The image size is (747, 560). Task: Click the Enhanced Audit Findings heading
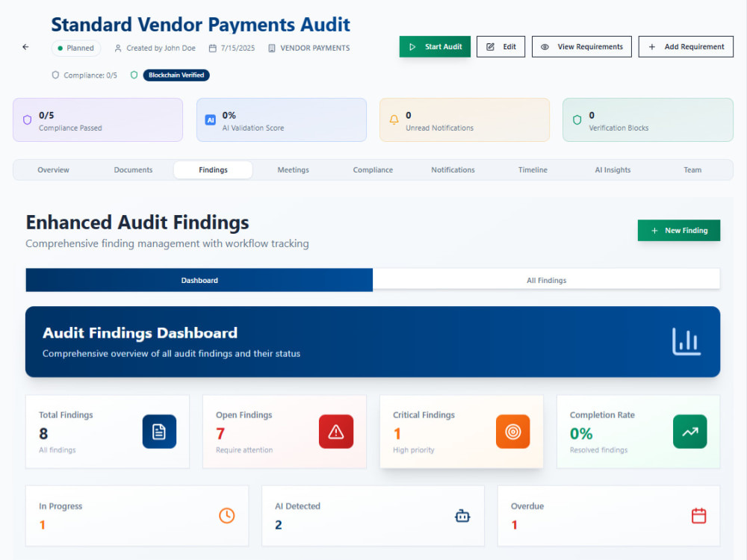[137, 223]
